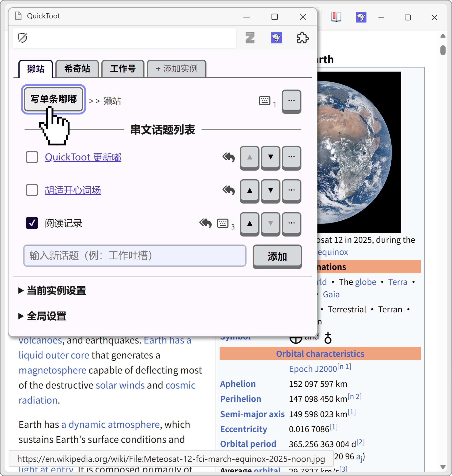Click the tracking protection shield icon
This screenshot has height=476, width=452.
click(23, 38)
